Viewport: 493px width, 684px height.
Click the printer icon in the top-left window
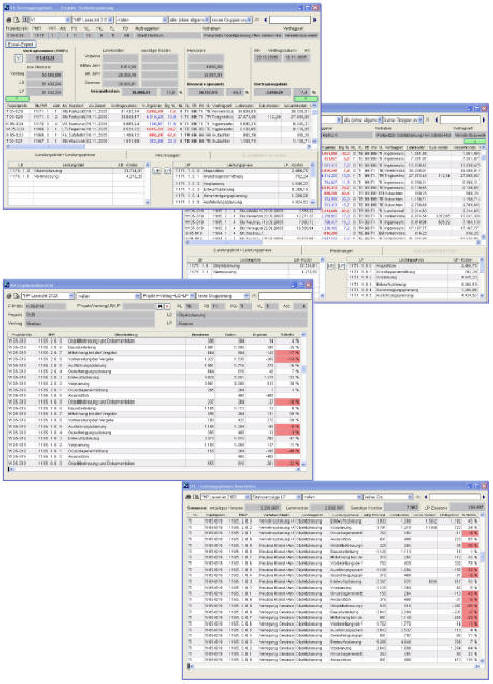(9, 20)
